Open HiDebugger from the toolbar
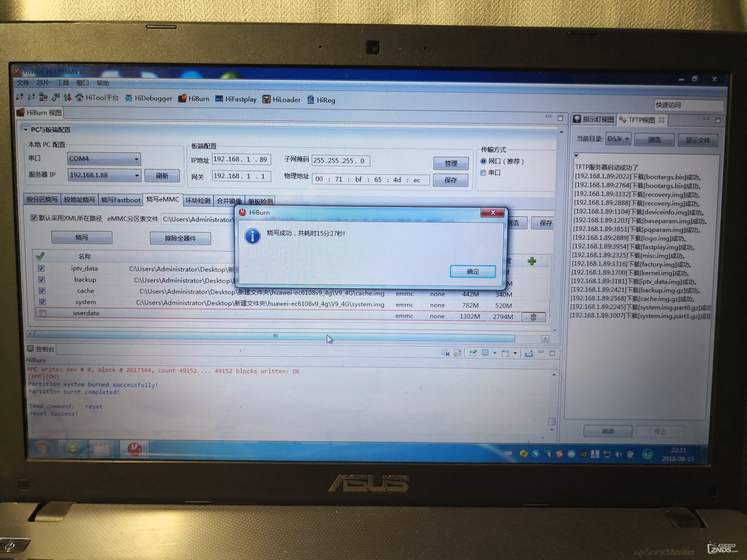 (x=149, y=98)
